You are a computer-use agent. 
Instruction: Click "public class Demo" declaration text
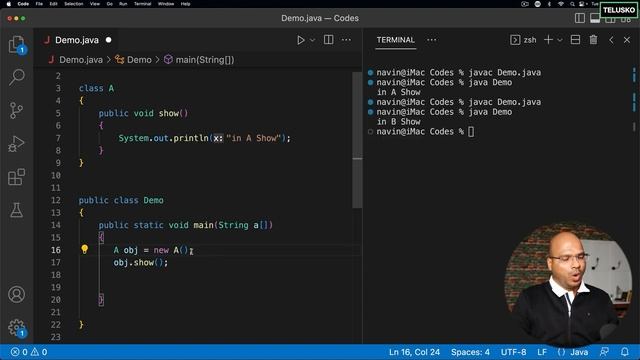point(121,200)
